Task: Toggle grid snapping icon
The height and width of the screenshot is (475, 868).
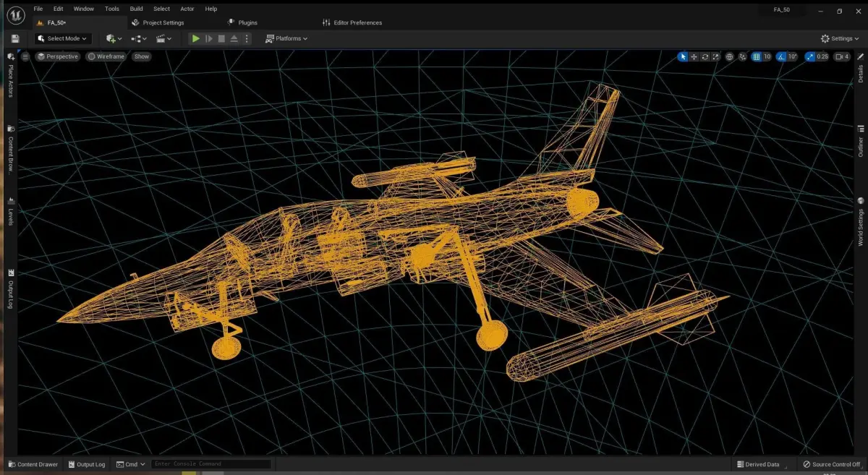Action: pos(757,56)
